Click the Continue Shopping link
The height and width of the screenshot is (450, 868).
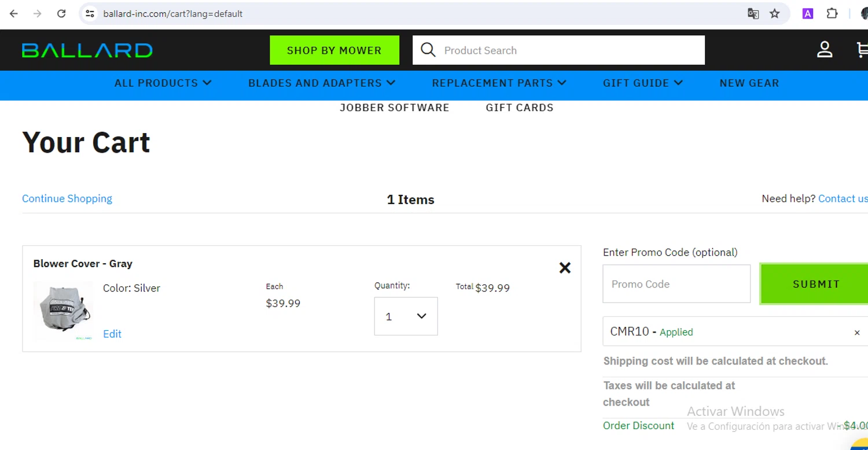tap(67, 198)
